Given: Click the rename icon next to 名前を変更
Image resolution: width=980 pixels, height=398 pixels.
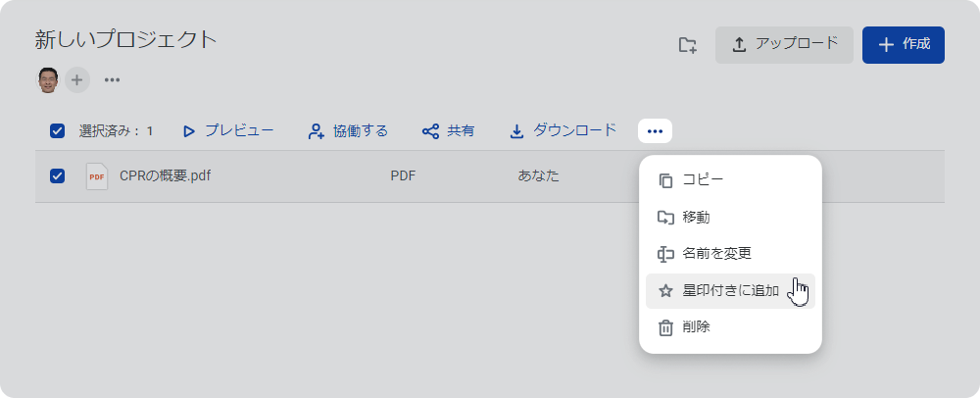Looking at the screenshot, I should click(x=665, y=254).
